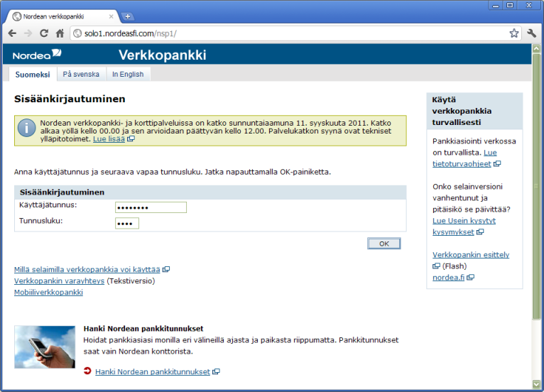Click the blue info icon in the notice
Image resolution: width=544 pixels, height=392 pixels.
pos(27,128)
